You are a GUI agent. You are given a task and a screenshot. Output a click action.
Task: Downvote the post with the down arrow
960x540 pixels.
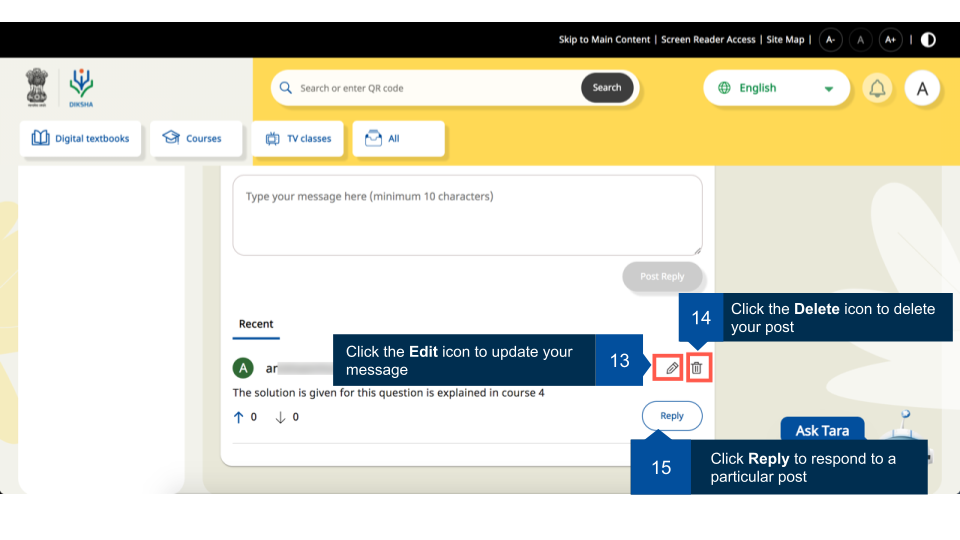280,417
